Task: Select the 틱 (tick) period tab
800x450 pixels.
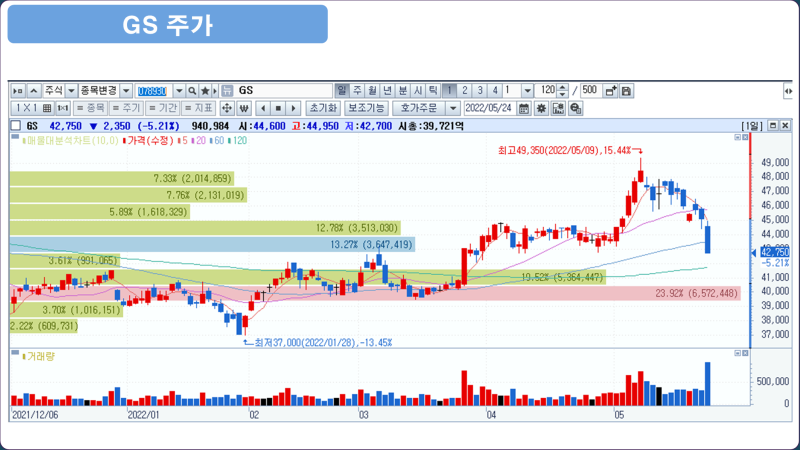Action: pyautogui.click(x=433, y=91)
